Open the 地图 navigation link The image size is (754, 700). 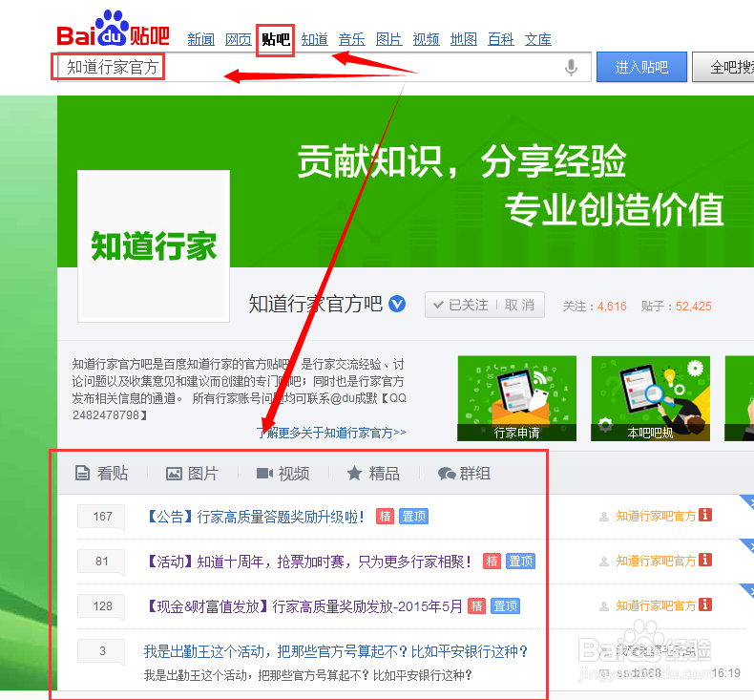tap(464, 39)
